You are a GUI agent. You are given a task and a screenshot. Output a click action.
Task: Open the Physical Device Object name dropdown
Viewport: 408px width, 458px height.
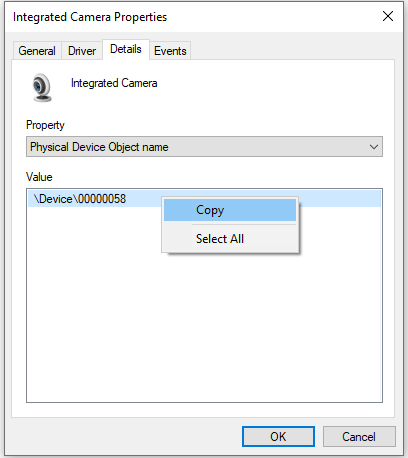pyautogui.click(x=204, y=147)
